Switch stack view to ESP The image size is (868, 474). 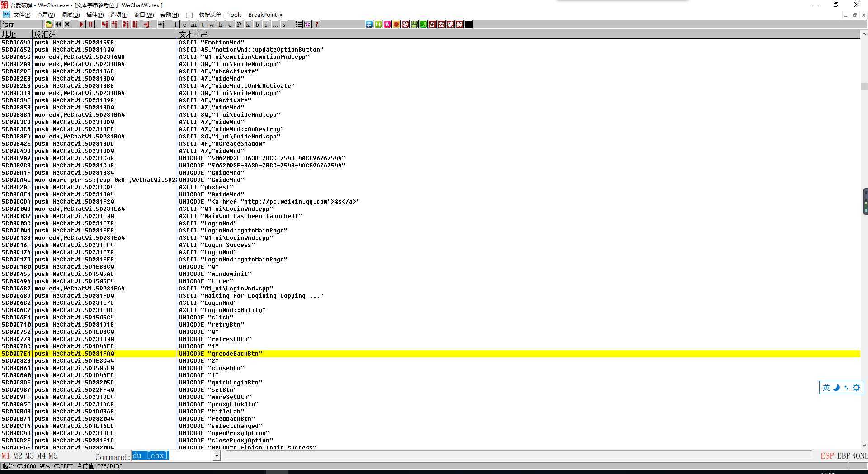coord(827,456)
